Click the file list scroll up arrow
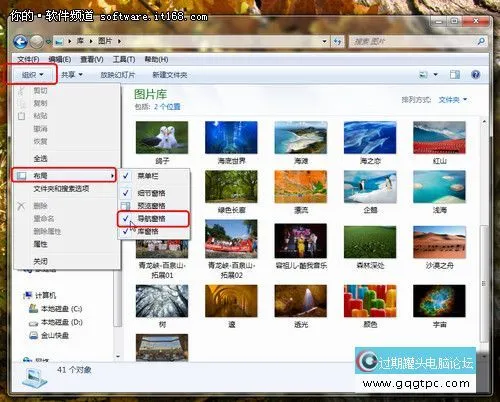This screenshot has height=402, width=500. [x=484, y=122]
